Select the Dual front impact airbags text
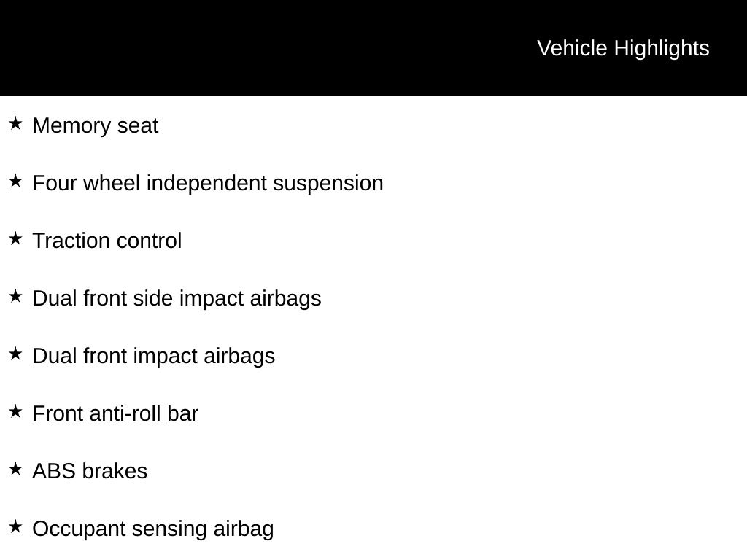The image size is (747, 560). tap(153, 356)
